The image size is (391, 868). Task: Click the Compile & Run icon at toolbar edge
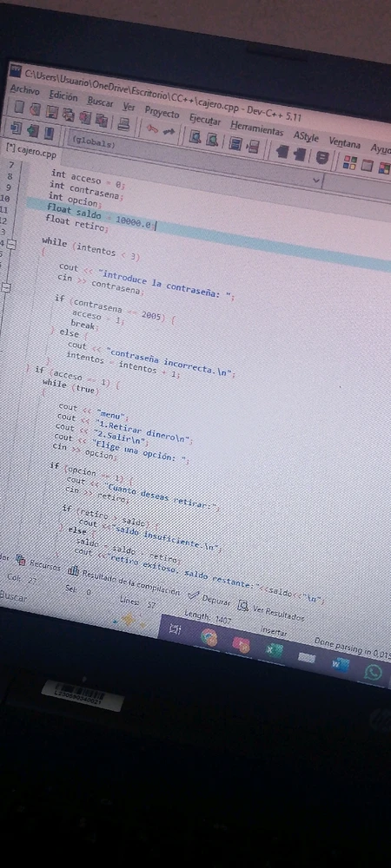[384, 168]
